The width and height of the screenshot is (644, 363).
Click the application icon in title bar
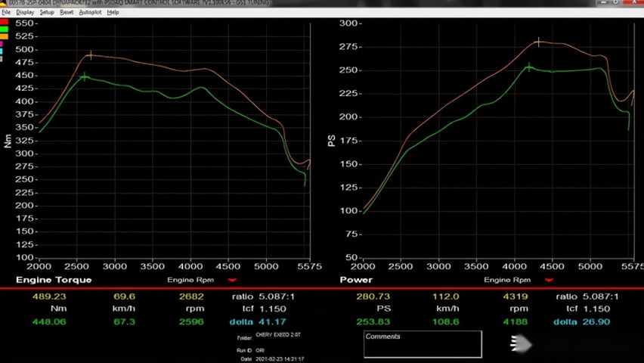pos(4,3)
